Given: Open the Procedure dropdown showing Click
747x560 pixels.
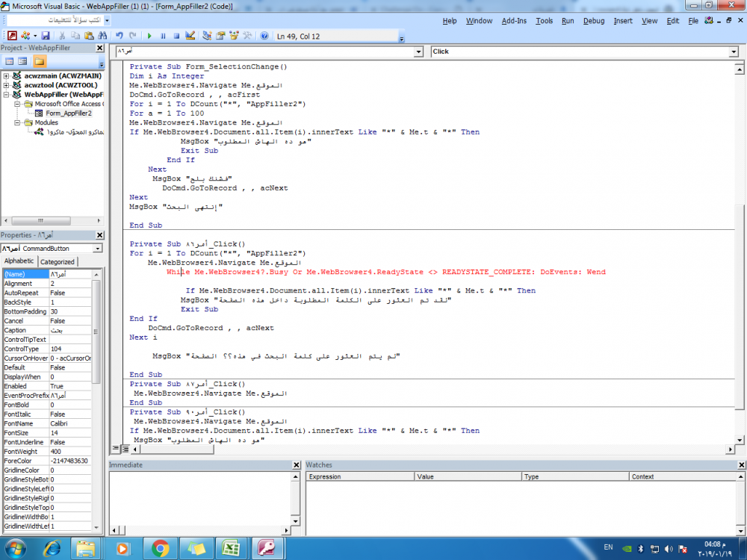Looking at the screenshot, I should click(x=734, y=52).
